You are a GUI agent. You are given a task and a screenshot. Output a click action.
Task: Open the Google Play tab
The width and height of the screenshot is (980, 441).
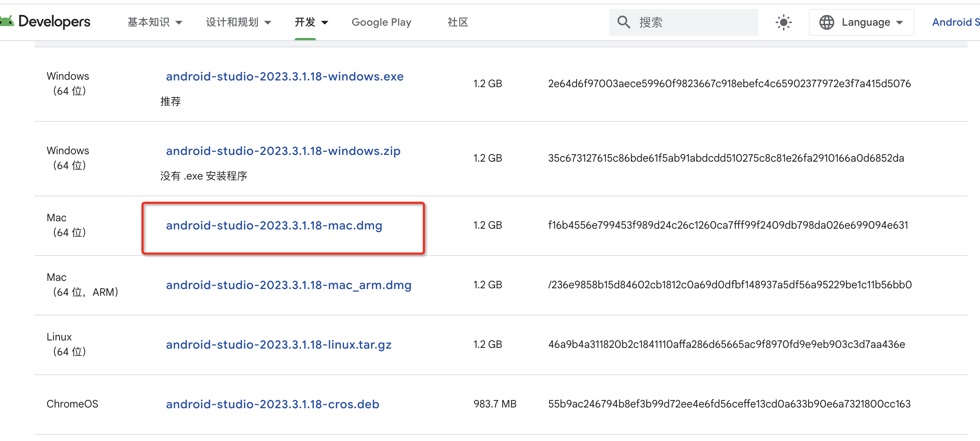pyautogui.click(x=381, y=22)
